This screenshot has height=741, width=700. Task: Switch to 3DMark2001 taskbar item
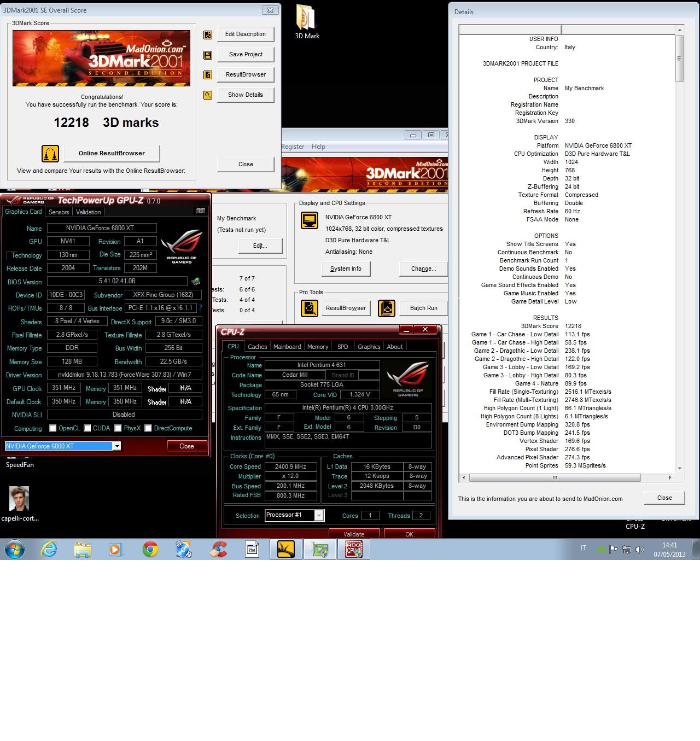pyautogui.click(x=286, y=549)
